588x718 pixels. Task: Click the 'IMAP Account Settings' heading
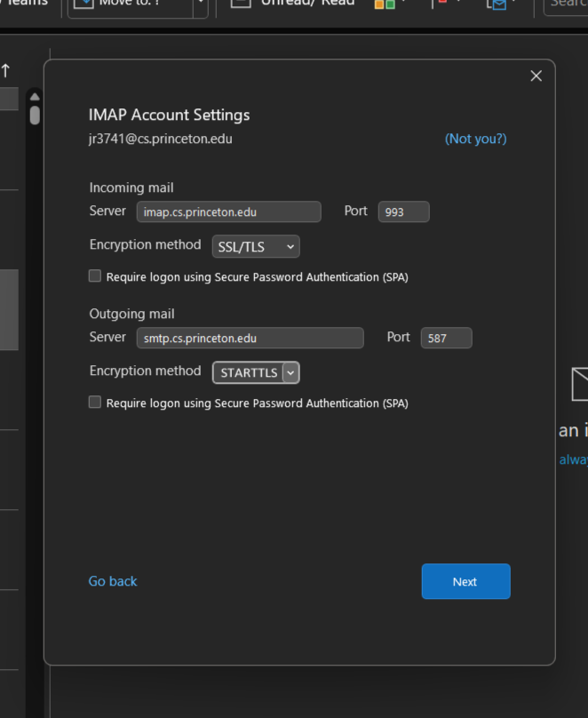pyautogui.click(x=170, y=115)
